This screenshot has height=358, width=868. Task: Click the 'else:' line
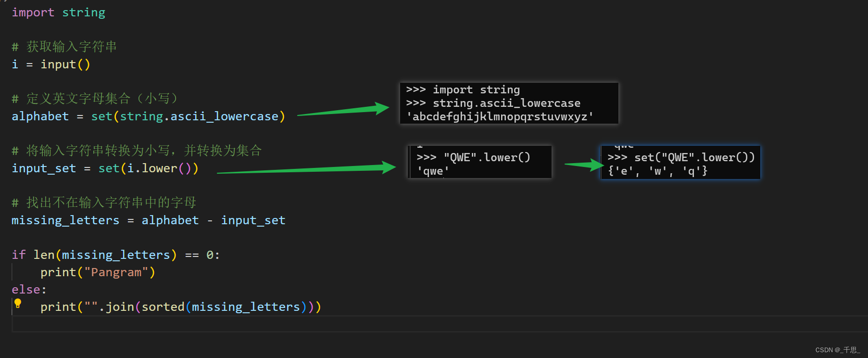pyautogui.click(x=29, y=290)
